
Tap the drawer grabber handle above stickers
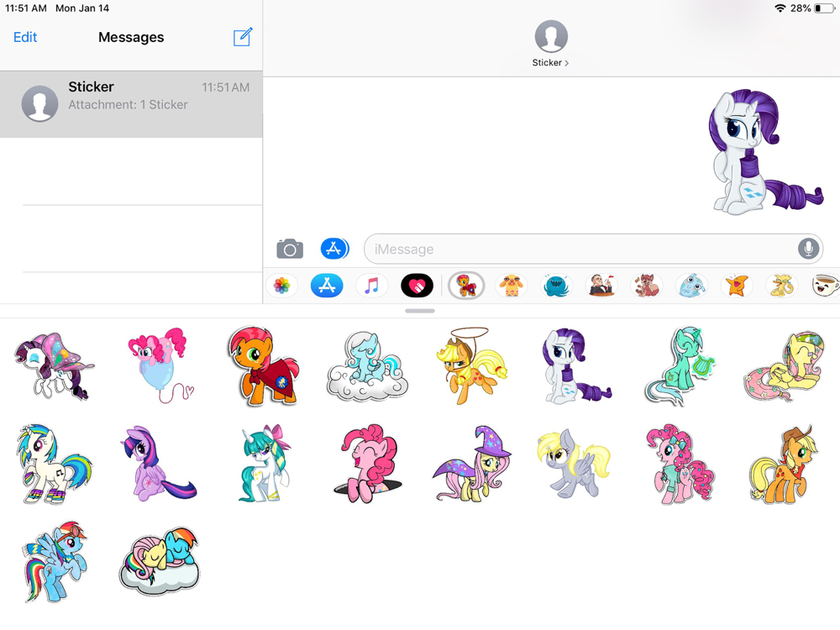click(419, 311)
